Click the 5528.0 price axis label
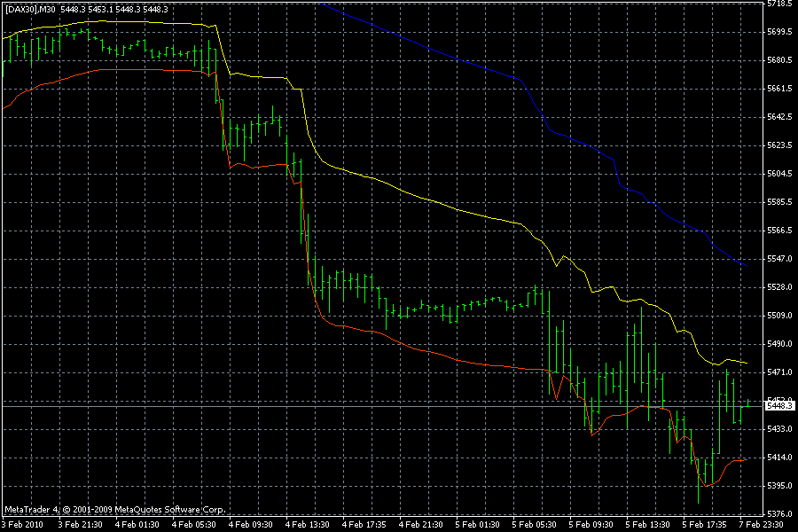The image size is (798, 532). 779,287
